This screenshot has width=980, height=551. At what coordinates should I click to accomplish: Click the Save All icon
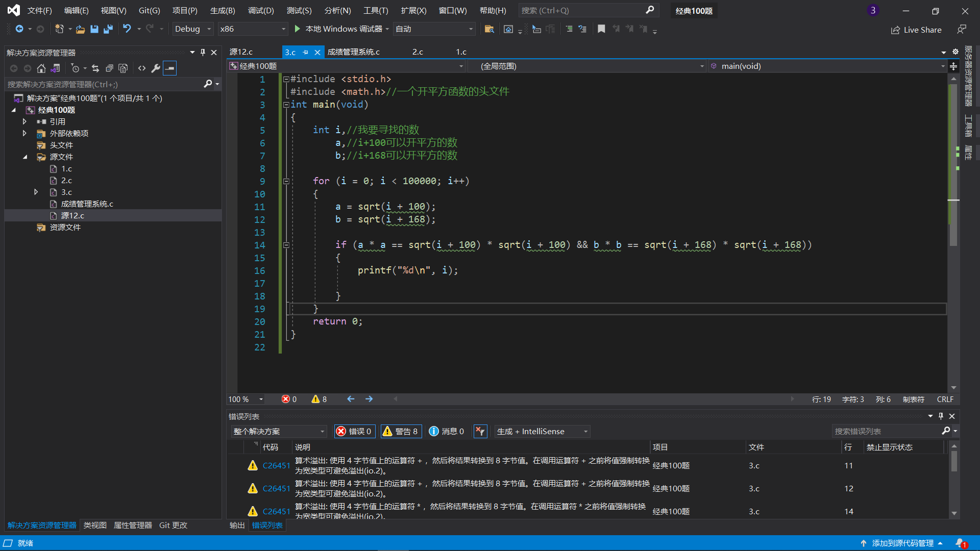(108, 29)
